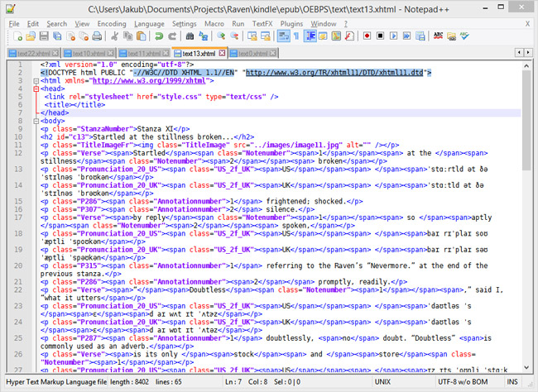
Task: Open the Encoding menu
Action: tap(112, 24)
